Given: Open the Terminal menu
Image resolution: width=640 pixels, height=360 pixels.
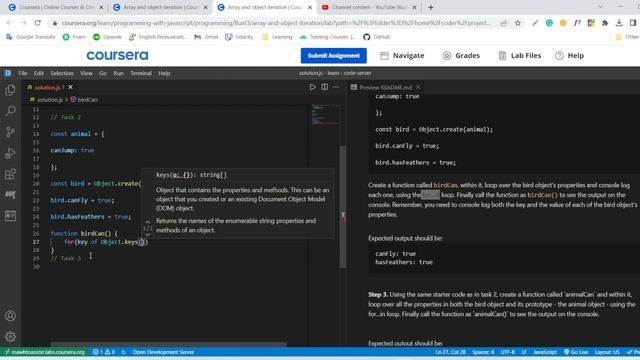Looking at the screenshot, I should tap(141, 73).
